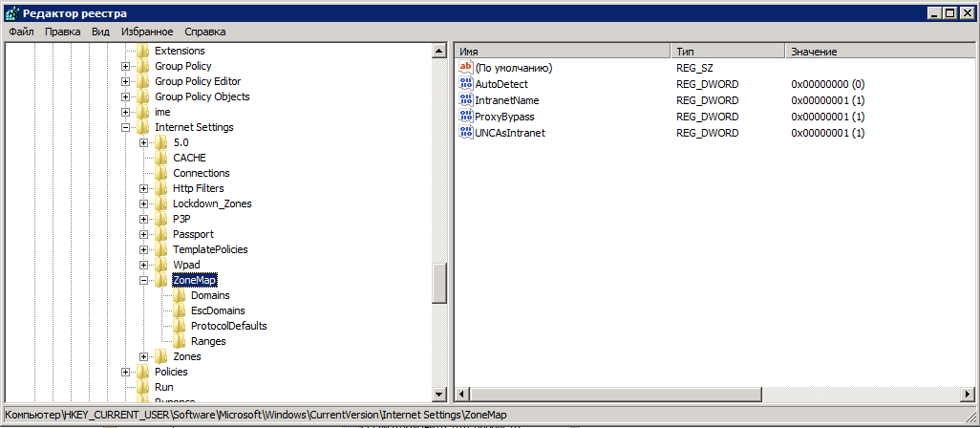
Task: Expand the Group Policy key
Action: 126,66
